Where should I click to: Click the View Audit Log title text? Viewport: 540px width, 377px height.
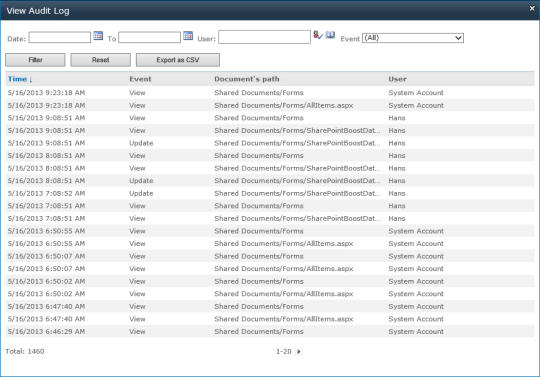38,11
